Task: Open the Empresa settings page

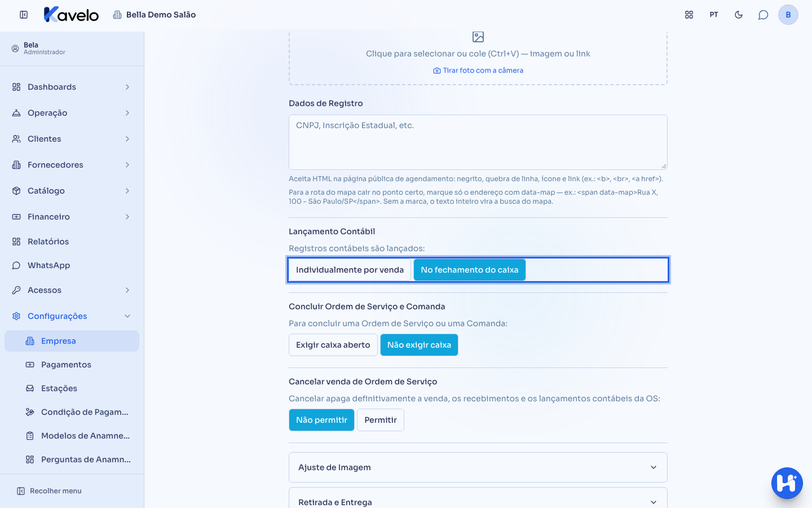Action: coord(72,341)
